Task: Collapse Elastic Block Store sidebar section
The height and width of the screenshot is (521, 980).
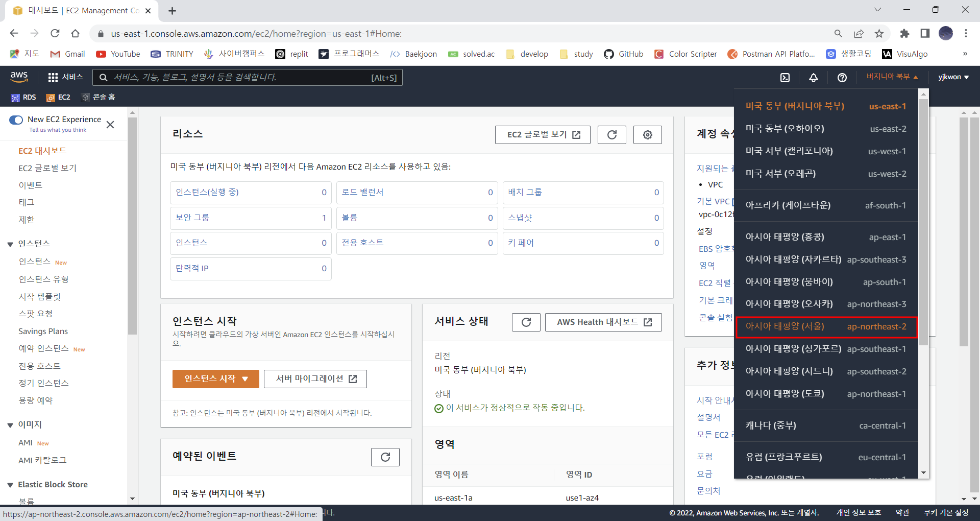Action: (x=10, y=485)
